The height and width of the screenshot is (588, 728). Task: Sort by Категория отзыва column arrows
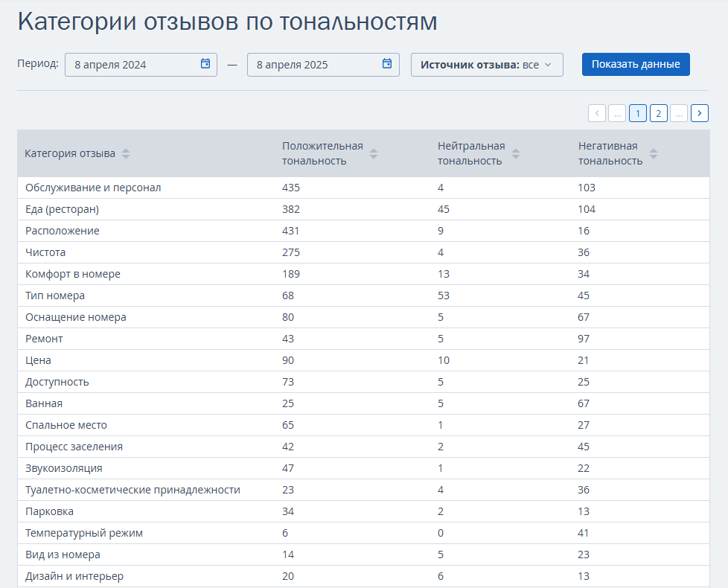[x=126, y=154]
